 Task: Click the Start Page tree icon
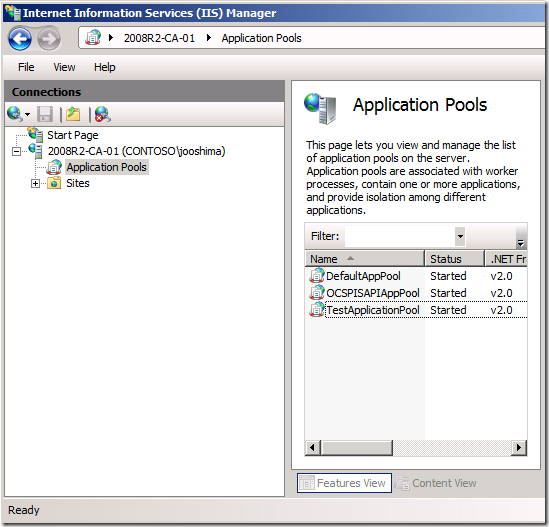coord(35,134)
